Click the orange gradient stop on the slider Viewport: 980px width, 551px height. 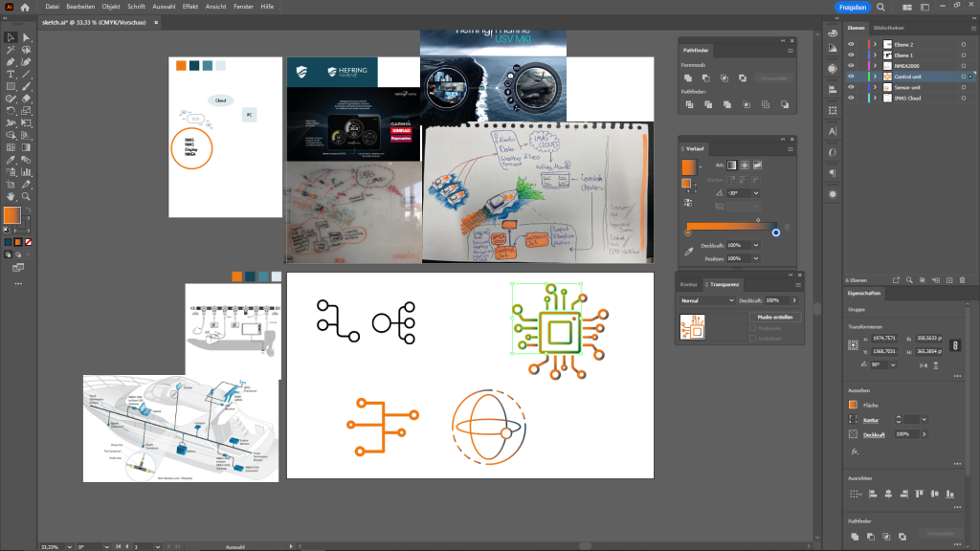(x=687, y=232)
